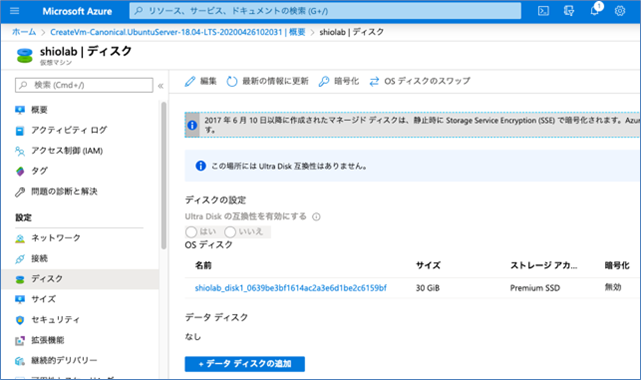Click the 最新の情報に更新 label
Image resolution: width=641 pixels, height=380 pixels.
[x=275, y=81]
